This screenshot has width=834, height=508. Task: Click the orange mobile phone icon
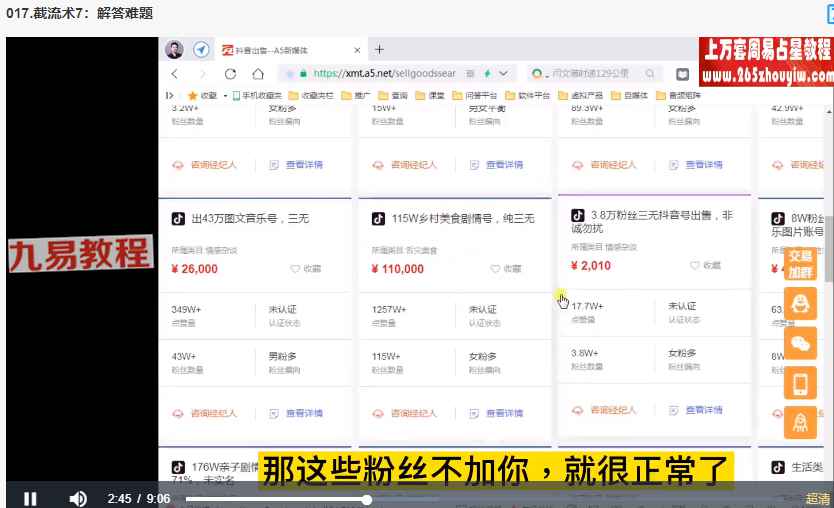[800, 384]
